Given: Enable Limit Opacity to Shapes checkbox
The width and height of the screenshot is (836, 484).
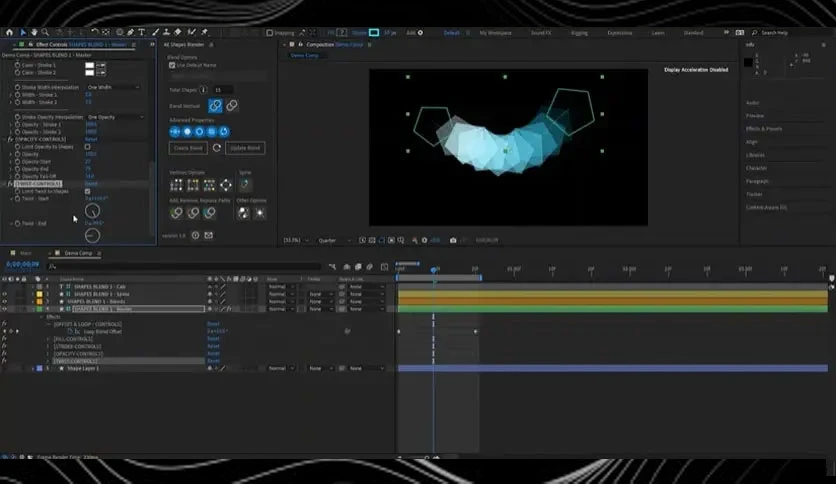Looking at the screenshot, I should click(87, 147).
